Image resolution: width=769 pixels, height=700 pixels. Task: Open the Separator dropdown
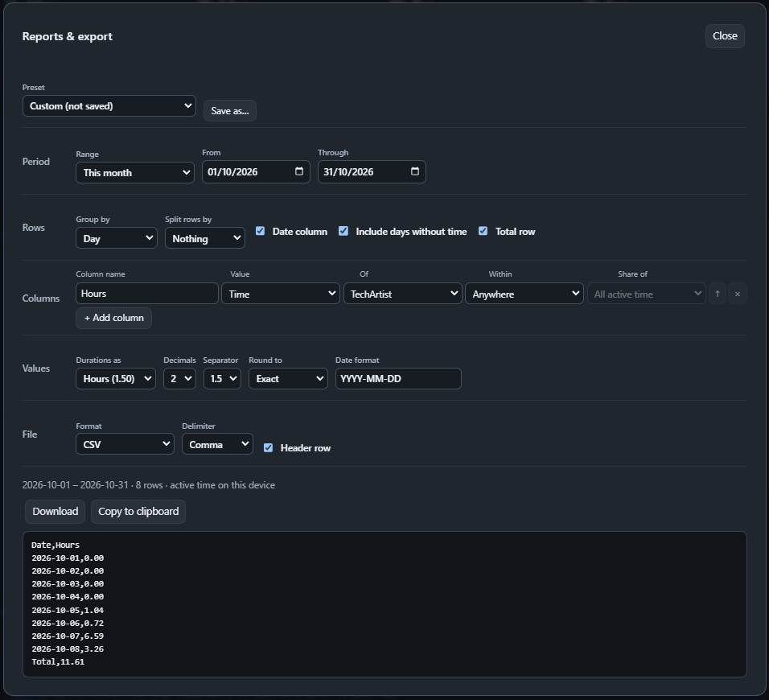coord(222,379)
